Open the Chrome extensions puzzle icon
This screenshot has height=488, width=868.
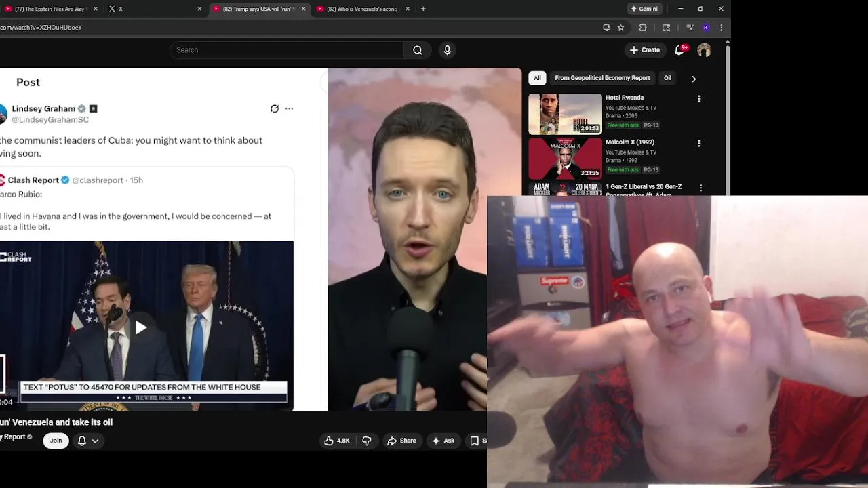click(x=643, y=28)
